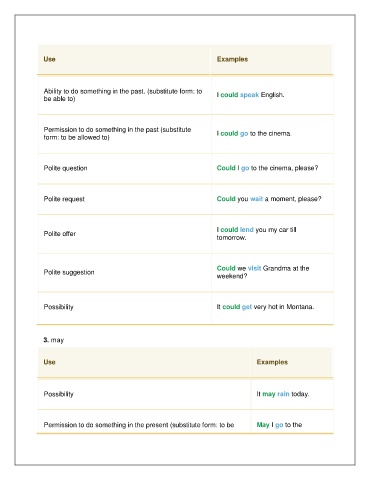Click the 'Polite question' row label
This screenshot has height=480, width=370.
pos(65,168)
